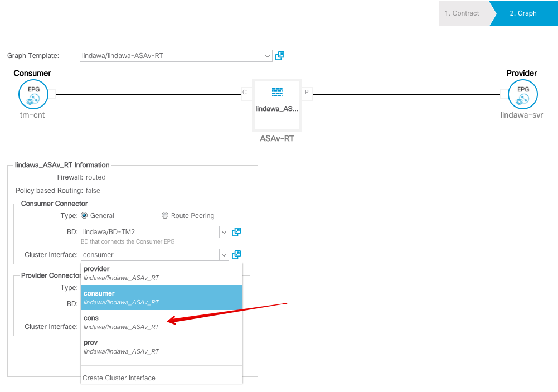Screen dimensions: 558x392
Task: Open the Cluster Interface details icon
Action: coord(236,255)
